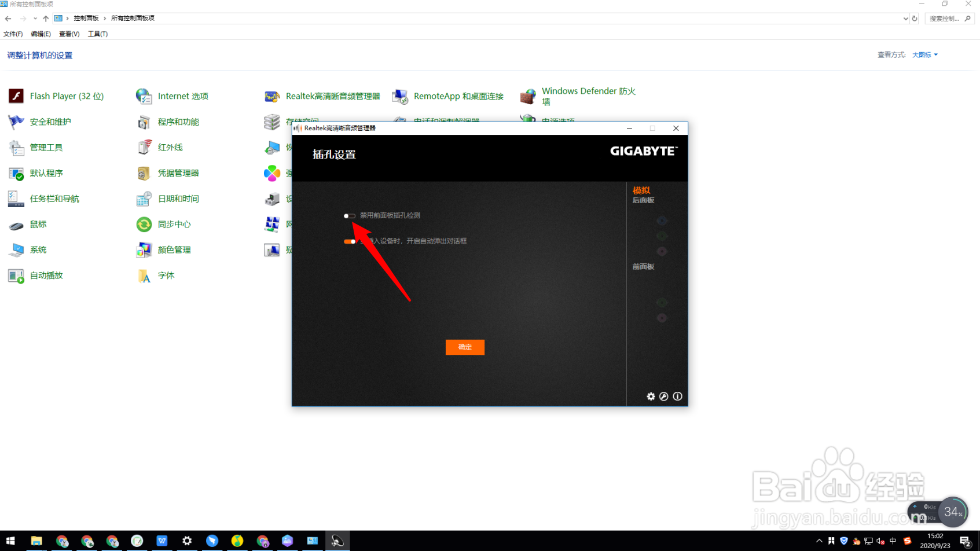Open Flash Player (32 位) control panel item

(56, 96)
